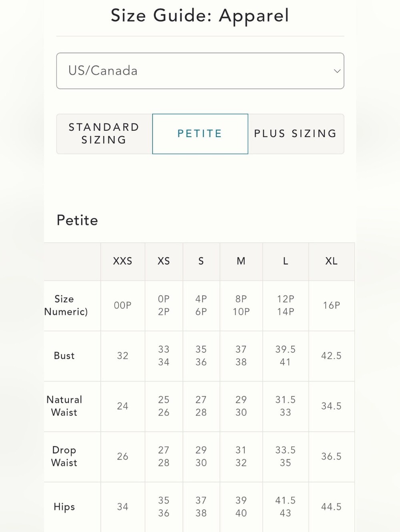
Task: Select the Petite tab
Action: click(200, 134)
